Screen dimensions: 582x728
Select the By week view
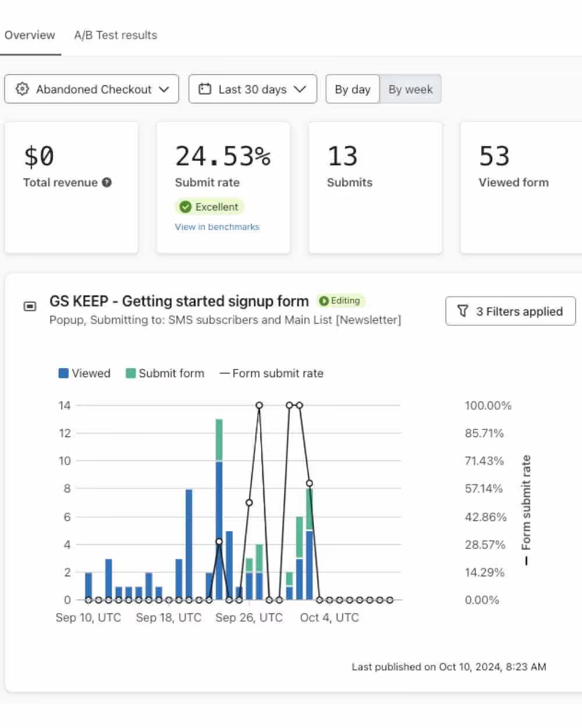tap(410, 89)
